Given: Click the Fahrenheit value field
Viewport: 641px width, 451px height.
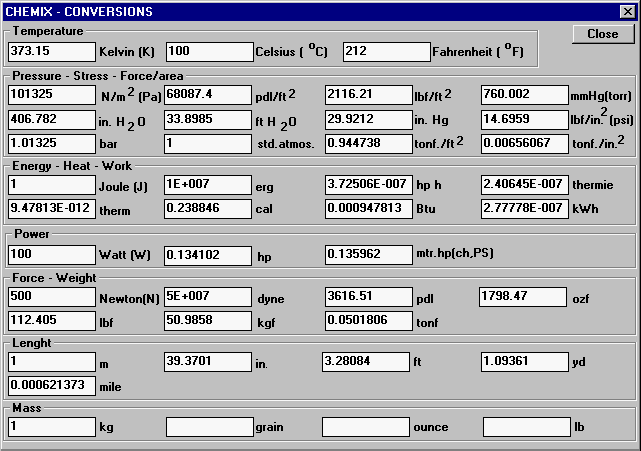Looking at the screenshot, I should (385, 51).
